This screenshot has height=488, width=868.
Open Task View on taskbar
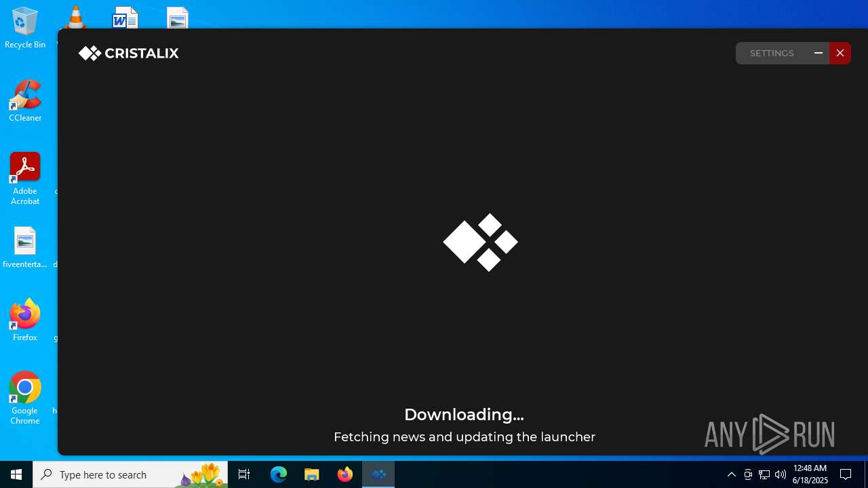pyautogui.click(x=244, y=474)
